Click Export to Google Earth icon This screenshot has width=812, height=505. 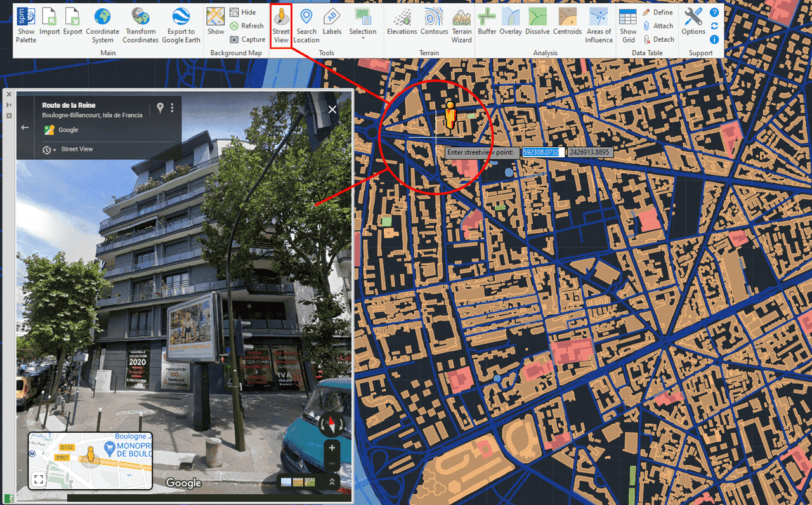click(x=181, y=25)
